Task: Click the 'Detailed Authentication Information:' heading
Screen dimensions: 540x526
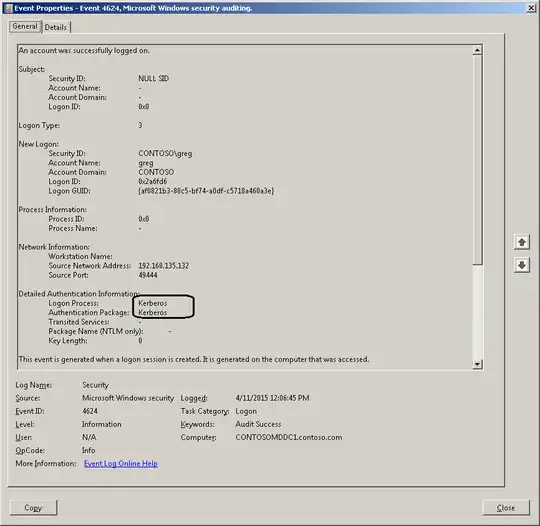Action: point(79,293)
